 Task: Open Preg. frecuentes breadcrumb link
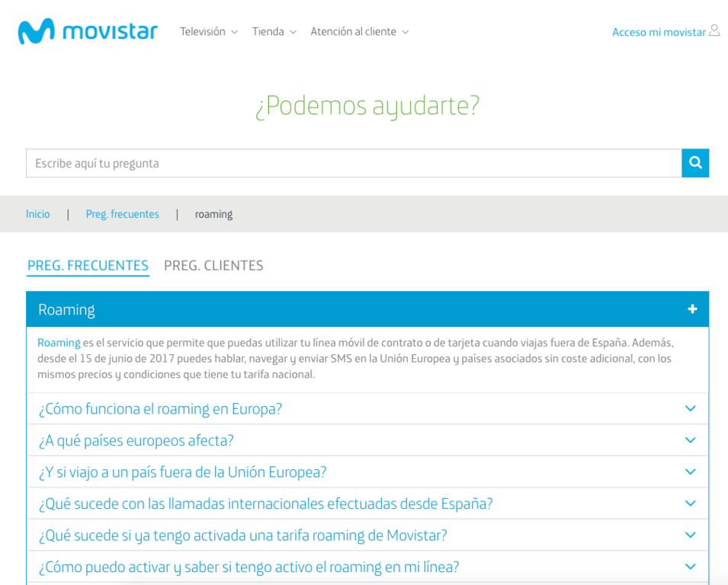pyautogui.click(x=122, y=214)
